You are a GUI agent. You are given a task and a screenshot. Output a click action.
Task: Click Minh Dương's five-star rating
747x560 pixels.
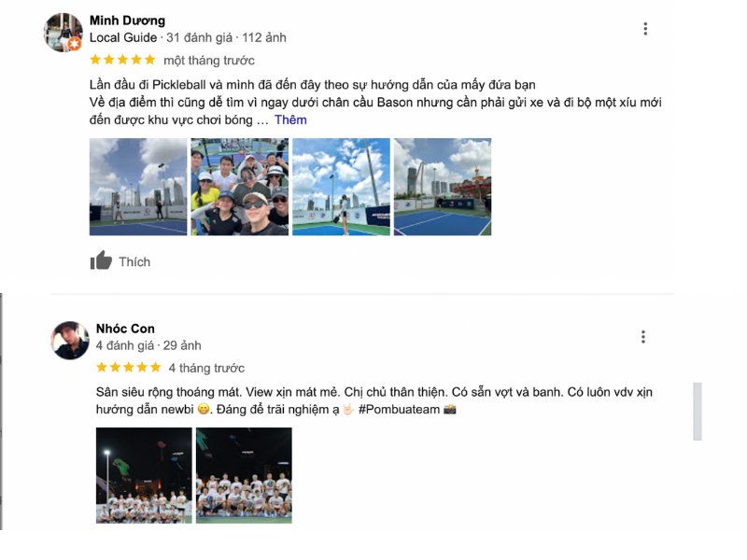[x=123, y=60]
